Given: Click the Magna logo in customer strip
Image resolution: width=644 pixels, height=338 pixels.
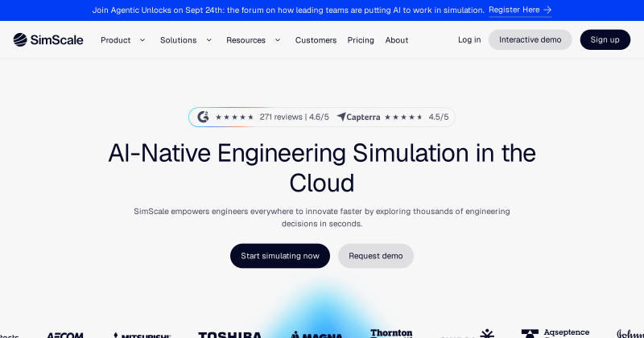Looking at the screenshot, I should (316, 335).
